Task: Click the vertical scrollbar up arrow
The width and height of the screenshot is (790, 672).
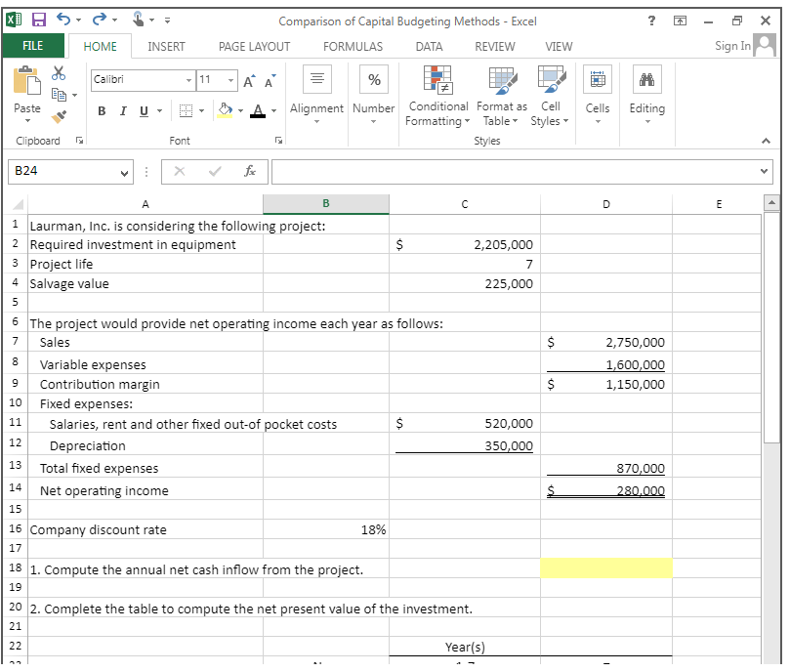Action: point(771,203)
